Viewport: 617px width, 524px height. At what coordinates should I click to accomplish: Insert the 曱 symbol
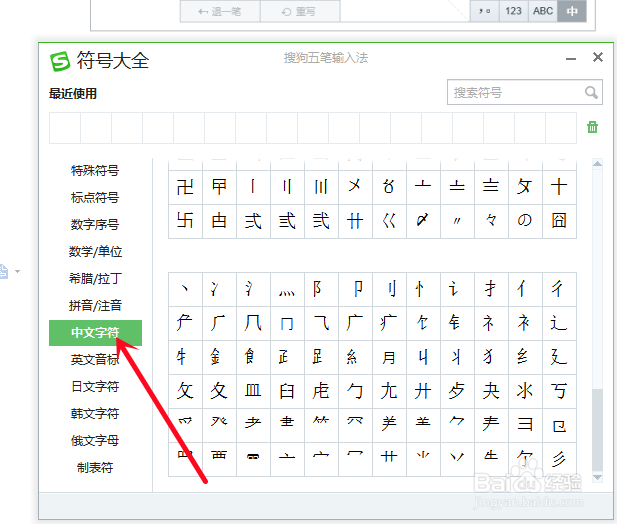[219, 187]
